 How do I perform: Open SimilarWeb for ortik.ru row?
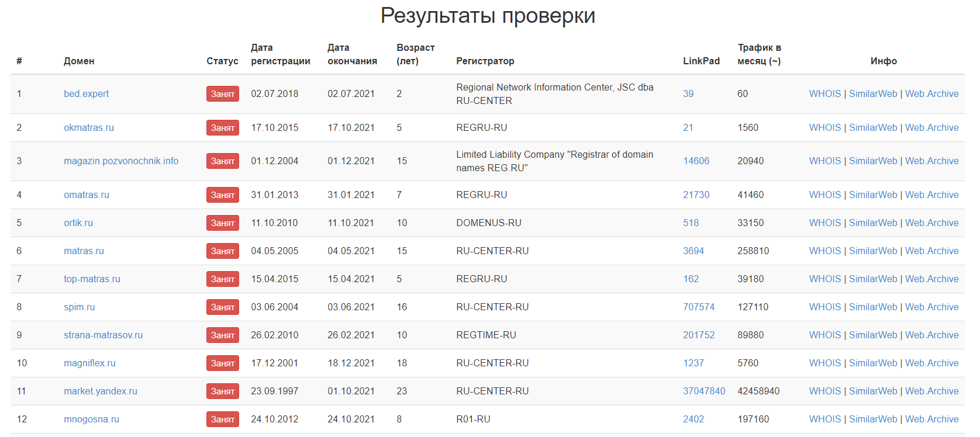click(x=872, y=223)
